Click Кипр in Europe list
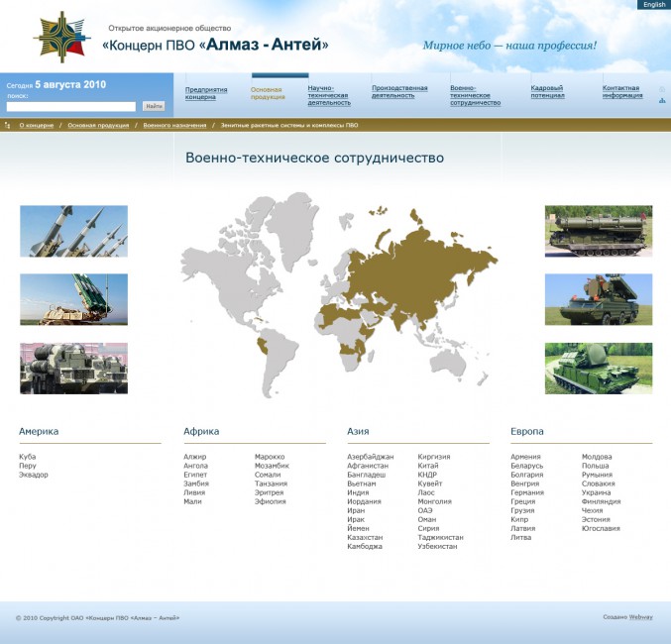The height and width of the screenshot is (644, 671). (519, 519)
